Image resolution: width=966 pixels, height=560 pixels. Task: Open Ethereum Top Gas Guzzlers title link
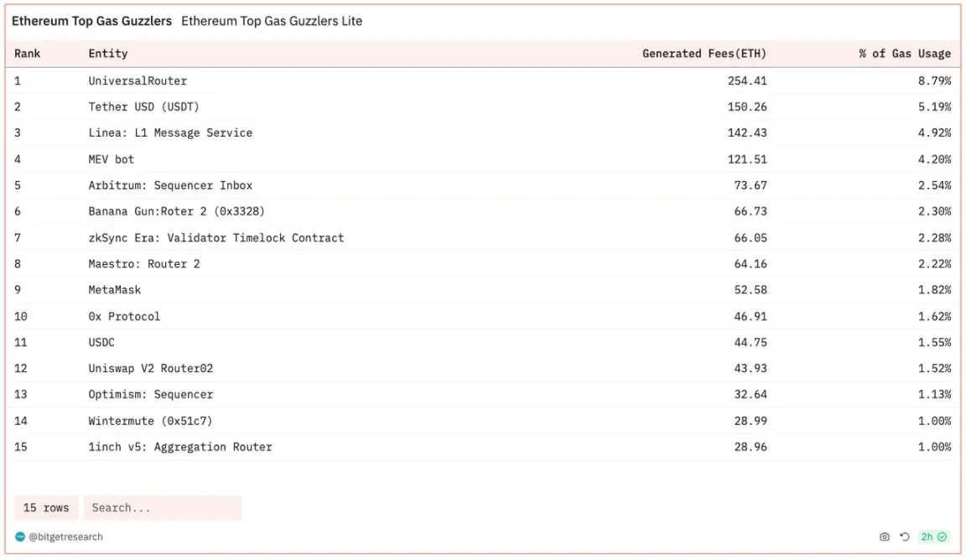[x=91, y=21]
